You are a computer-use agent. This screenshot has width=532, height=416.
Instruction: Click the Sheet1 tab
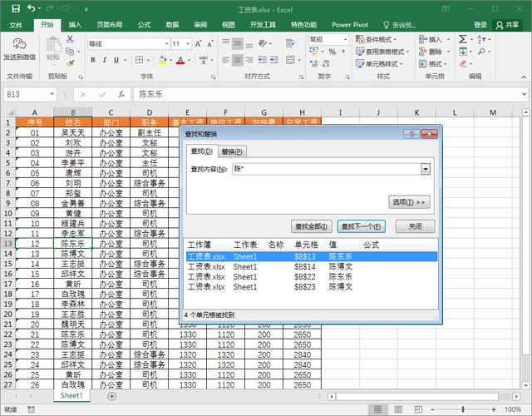[x=71, y=396]
